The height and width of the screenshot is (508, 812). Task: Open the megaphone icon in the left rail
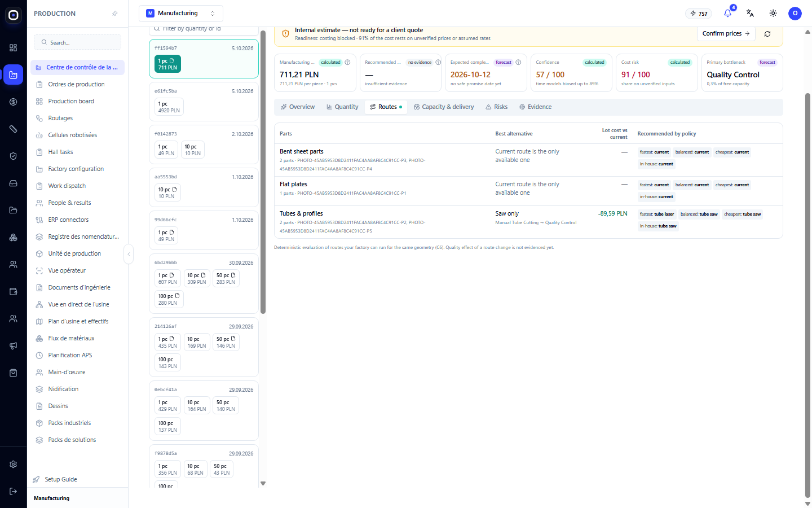point(14,345)
